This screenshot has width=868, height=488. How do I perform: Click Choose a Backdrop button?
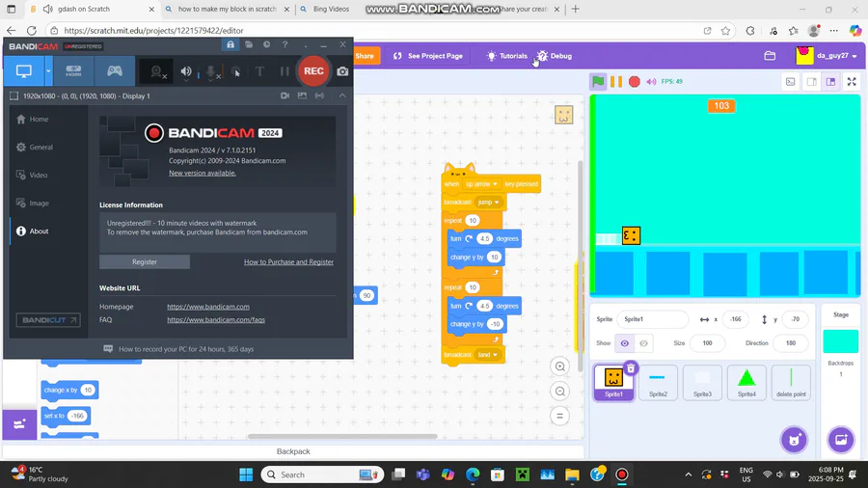coord(841,440)
